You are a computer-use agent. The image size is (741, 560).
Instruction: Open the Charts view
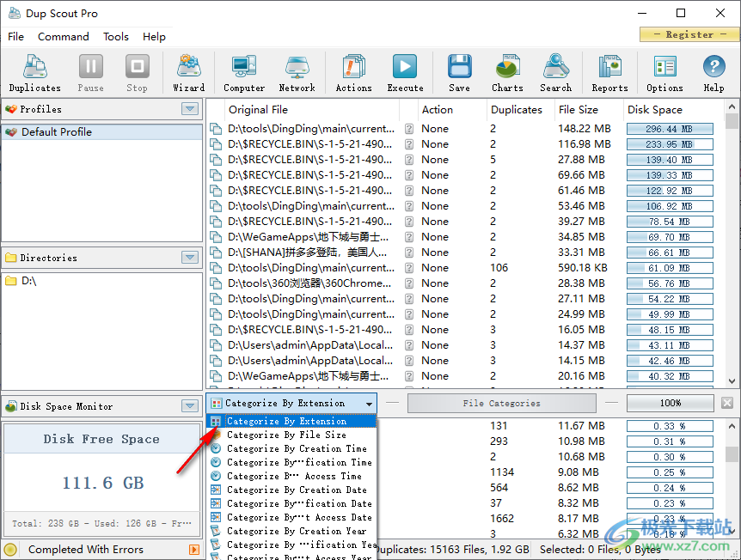pyautogui.click(x=507, y=73)
